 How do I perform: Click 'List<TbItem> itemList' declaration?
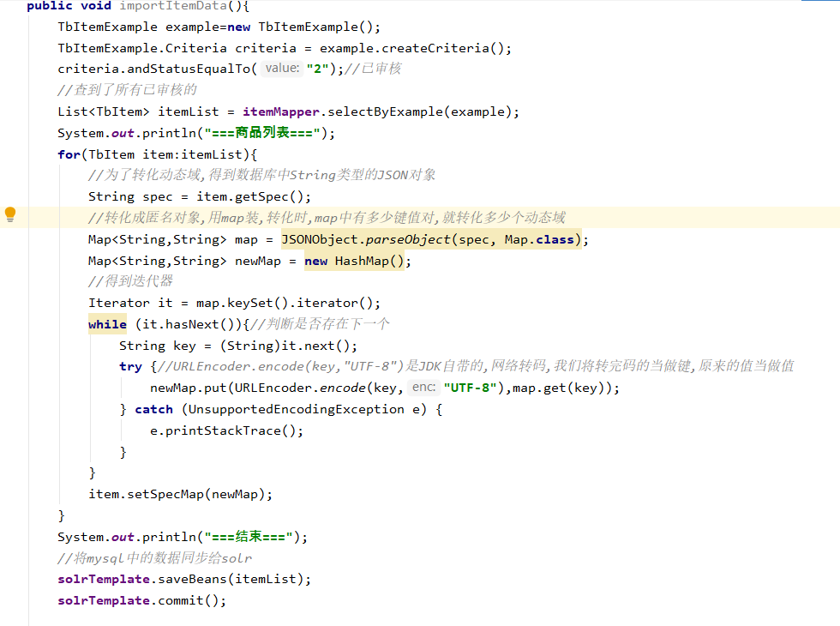138,111
